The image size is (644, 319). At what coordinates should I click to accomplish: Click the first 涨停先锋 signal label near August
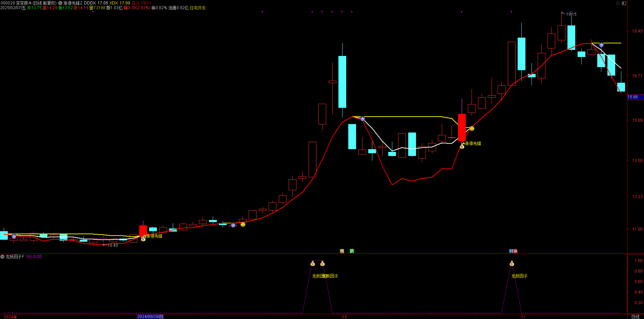pyautogui.click(x=154, y=236)
